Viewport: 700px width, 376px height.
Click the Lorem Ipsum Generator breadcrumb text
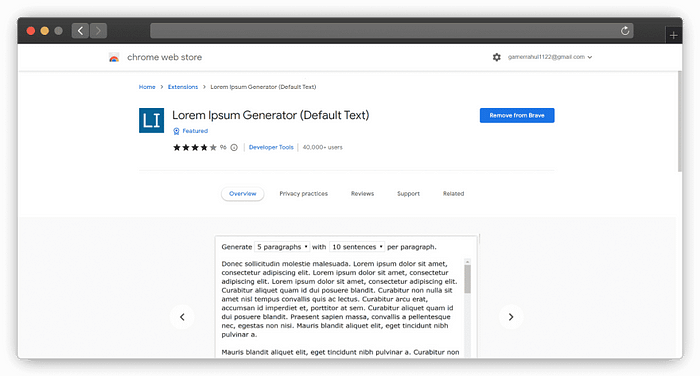point(263,87)
